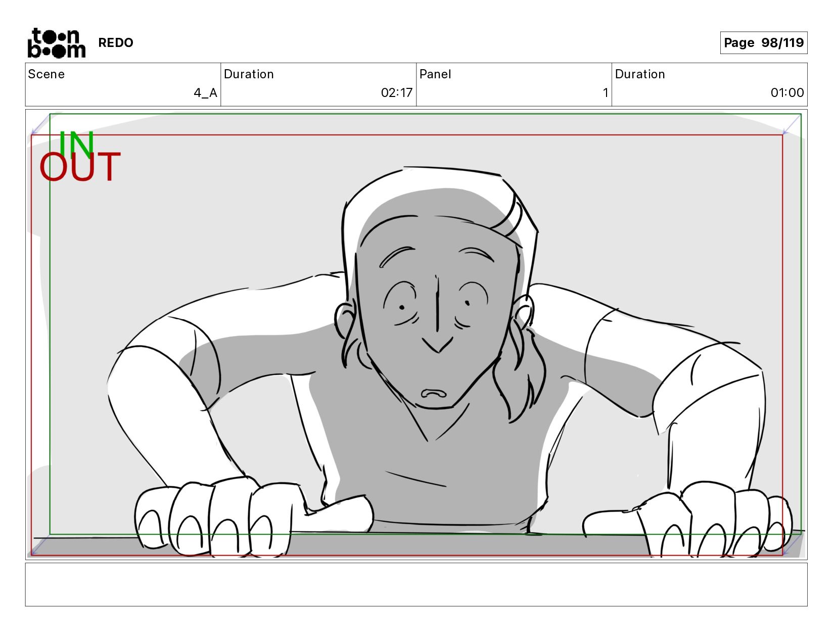Select the panel number 1
Image resolution: width=834 pixels, height=644 pixels.
click(x=606, y=93)
